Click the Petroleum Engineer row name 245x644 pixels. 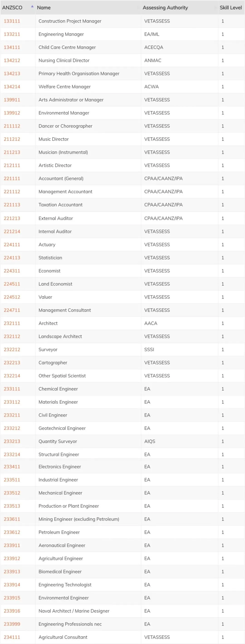[59, 532]
